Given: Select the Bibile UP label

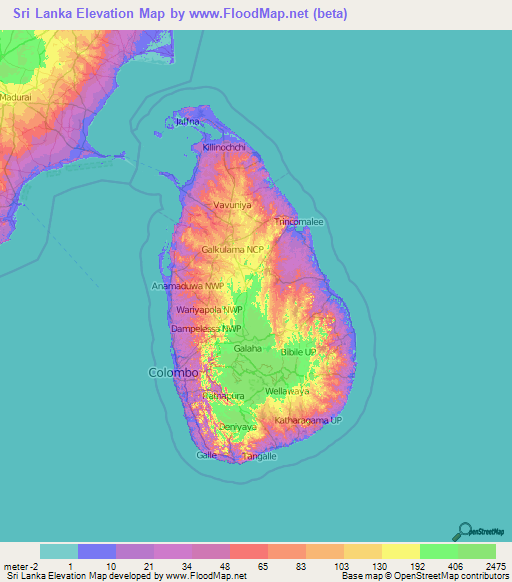Looking at the screenshot, I should click(x=299, y=352).
